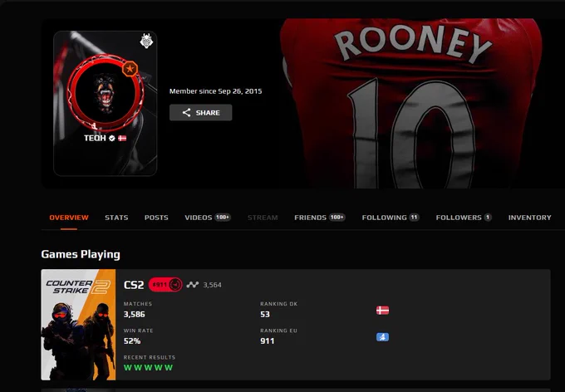Screen dimensions: 565x392
Task: Show the Followers tab
Action: pyautogui.click(x=464, y=218)
